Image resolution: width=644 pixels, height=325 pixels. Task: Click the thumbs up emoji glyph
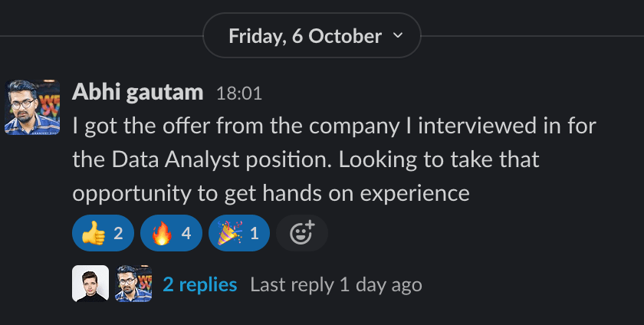[x=92, y=233]
